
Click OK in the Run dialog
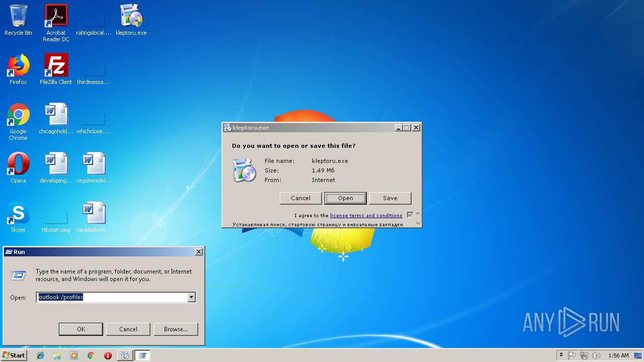(x=81, y=329)
